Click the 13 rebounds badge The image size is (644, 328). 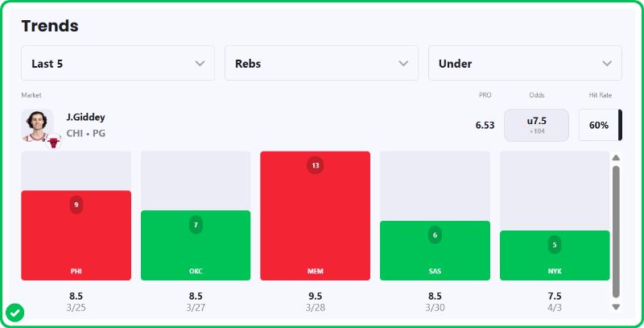315,166
